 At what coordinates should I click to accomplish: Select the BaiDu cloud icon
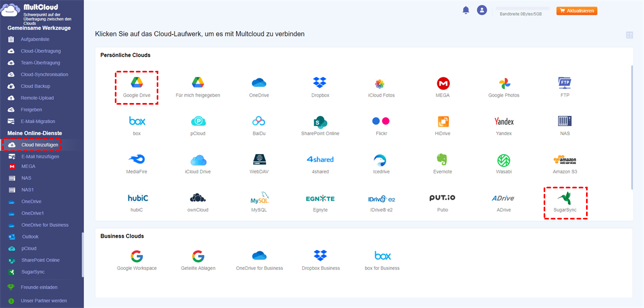click(x=259, y=121)
